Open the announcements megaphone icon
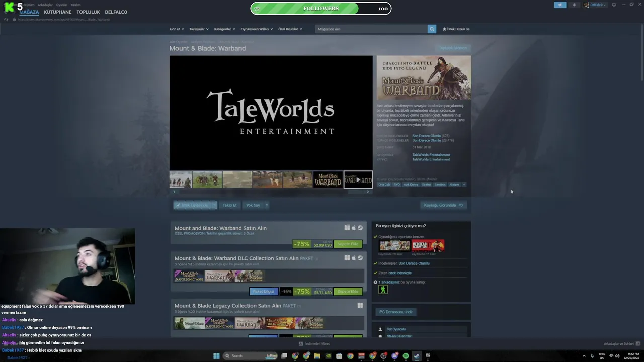Screen dimensions: 644x362 coord(560,5)
